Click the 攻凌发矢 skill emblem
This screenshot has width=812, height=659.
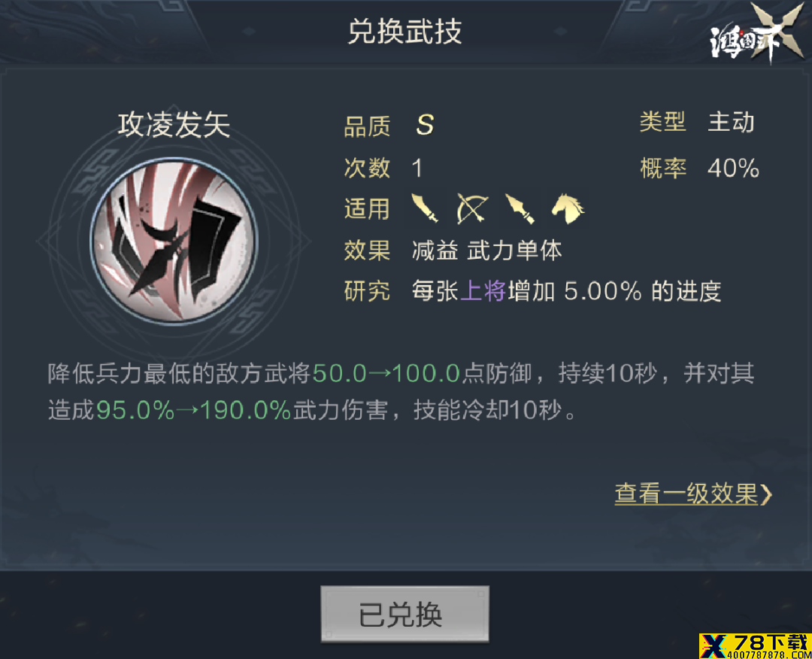[174, 241]
